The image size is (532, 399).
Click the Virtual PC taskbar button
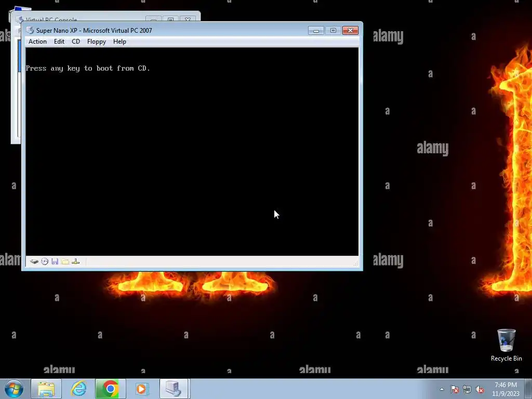tap(174, 389)
